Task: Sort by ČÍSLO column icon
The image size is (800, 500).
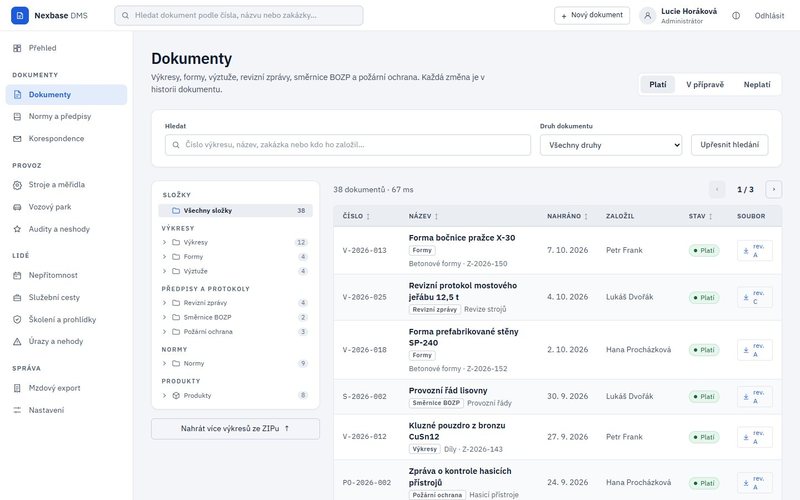Action: point(368,216)
